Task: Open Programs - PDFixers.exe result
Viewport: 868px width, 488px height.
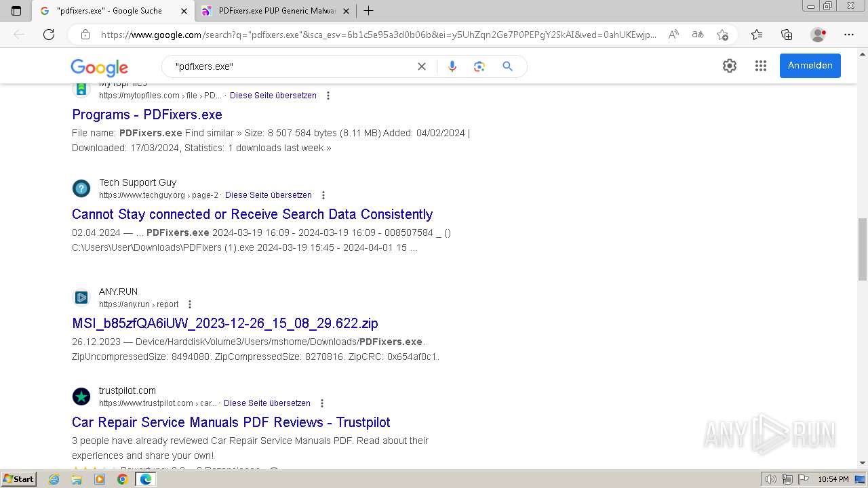Action: 147,115
